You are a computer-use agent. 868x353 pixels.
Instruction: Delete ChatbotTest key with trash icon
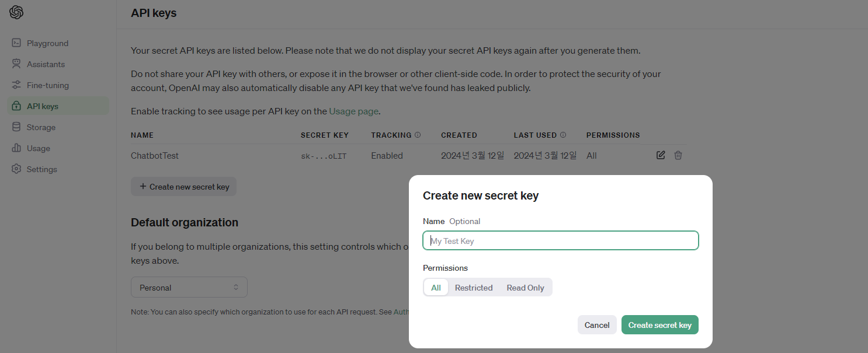[x=678, y=155]
